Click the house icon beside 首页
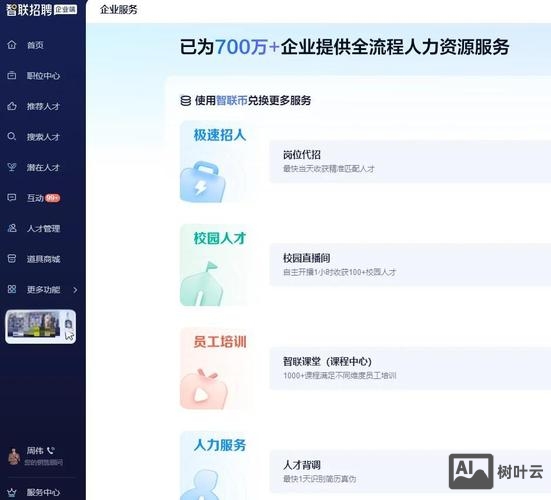 (x=12, y=45)
